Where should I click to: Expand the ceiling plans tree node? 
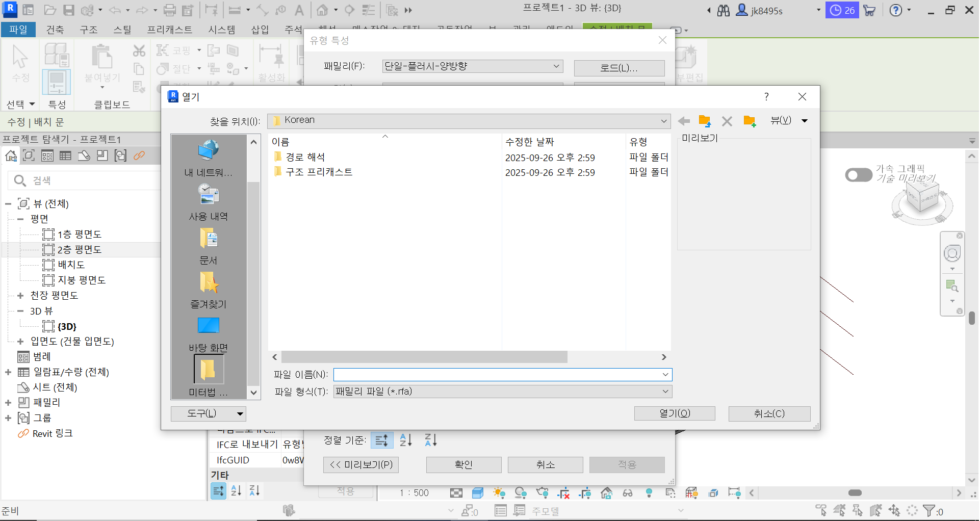tap(20, 296)
